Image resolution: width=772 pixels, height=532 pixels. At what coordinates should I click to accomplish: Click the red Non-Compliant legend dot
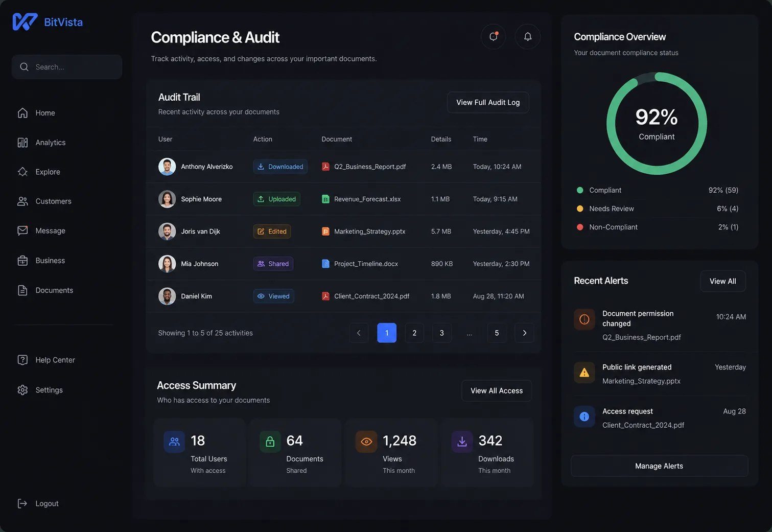[x=580, y=227]
